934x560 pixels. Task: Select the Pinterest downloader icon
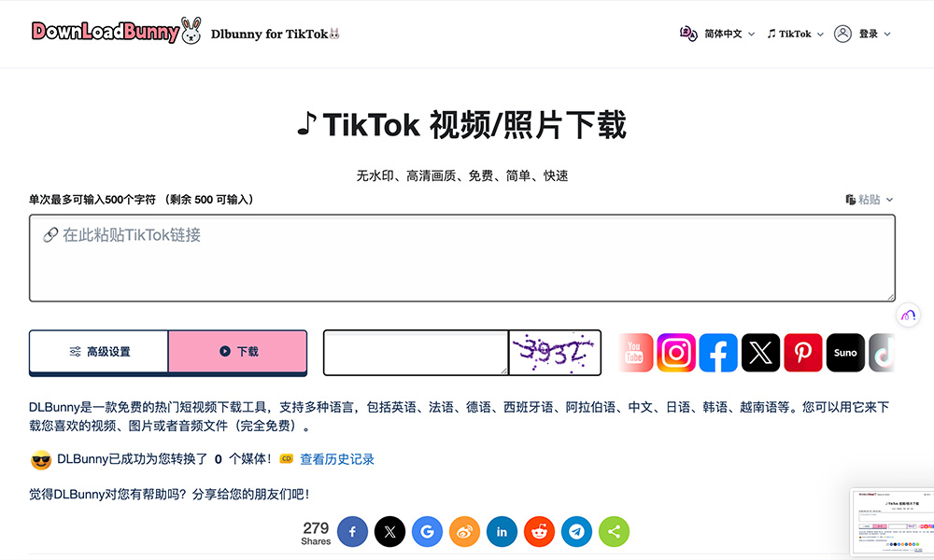pyautogui.click(x=803, y=352)
